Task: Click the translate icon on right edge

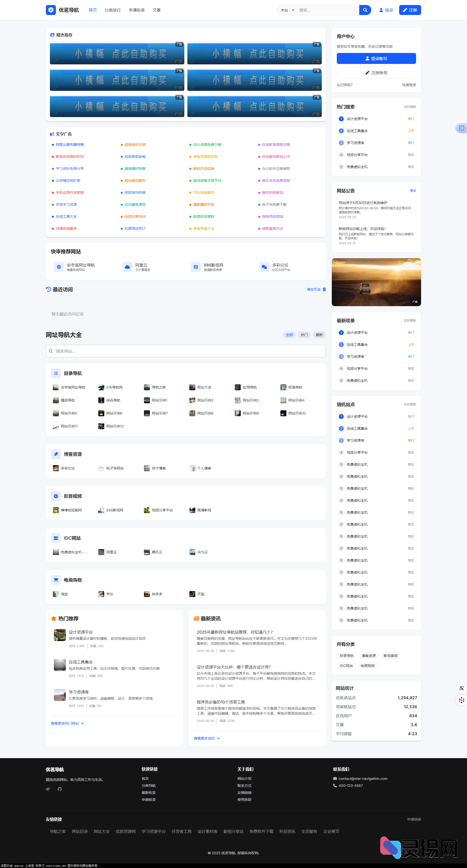Action: coord(461,128)
